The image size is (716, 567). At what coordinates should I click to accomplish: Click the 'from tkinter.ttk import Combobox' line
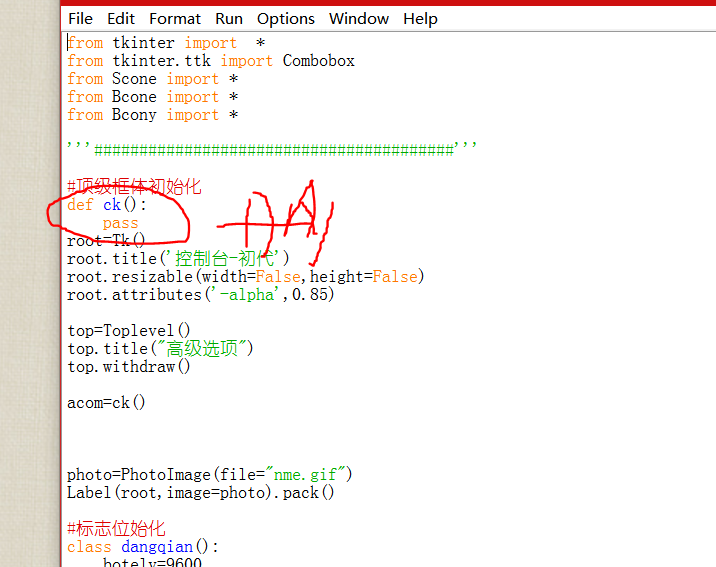pyautogui.click(x=210, y=61)
